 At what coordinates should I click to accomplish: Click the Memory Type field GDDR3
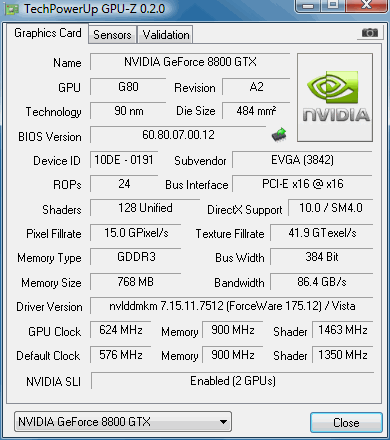[x=136, y=257]
